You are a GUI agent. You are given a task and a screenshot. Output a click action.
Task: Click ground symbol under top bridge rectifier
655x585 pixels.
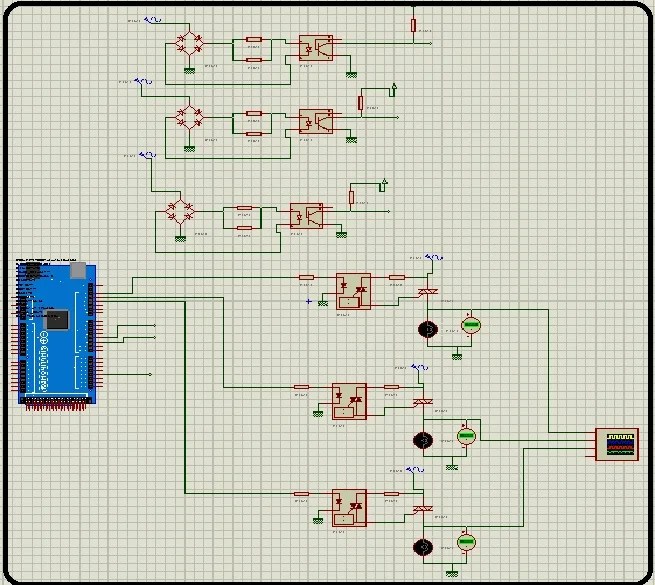point(189,71)
